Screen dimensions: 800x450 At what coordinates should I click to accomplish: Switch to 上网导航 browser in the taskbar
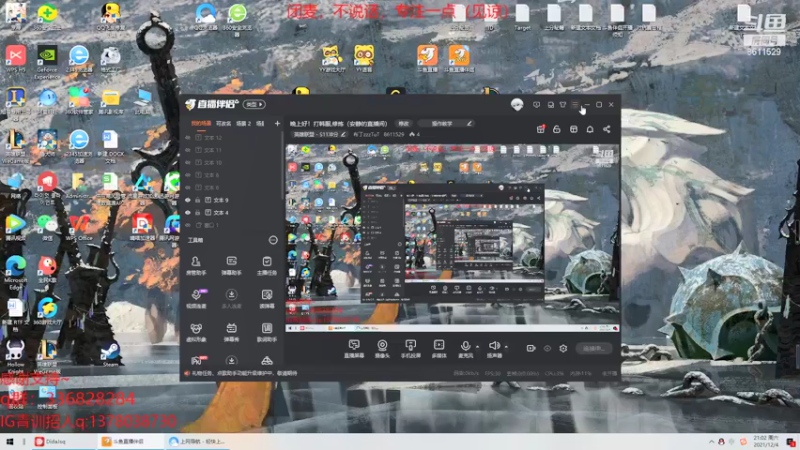pyautogui.click(x=198, y=442)
